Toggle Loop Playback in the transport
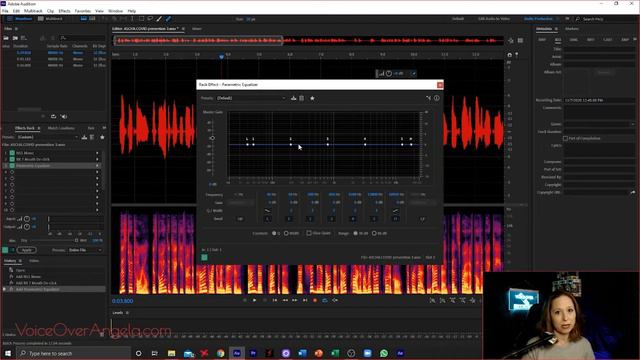The height and width of the screenshot is (360, 640). coord(325,300)
